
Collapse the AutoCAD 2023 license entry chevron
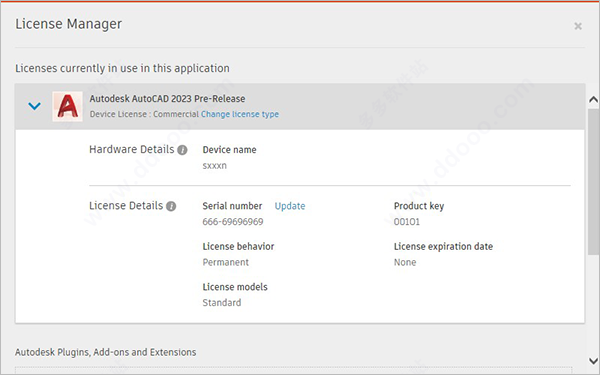point(34,106)
